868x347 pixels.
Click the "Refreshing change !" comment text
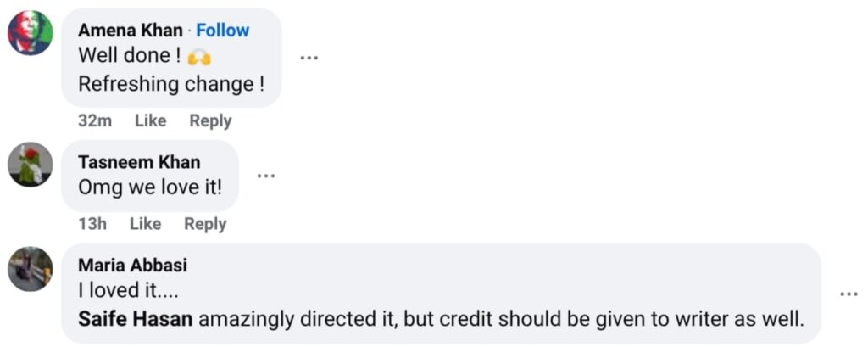(x=170, y=84)
